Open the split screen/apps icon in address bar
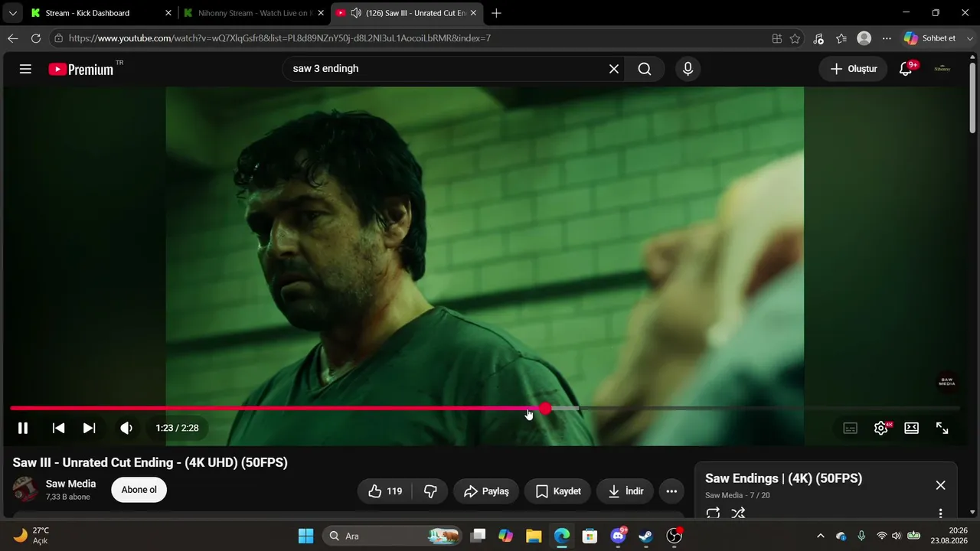 coord(776,38)
